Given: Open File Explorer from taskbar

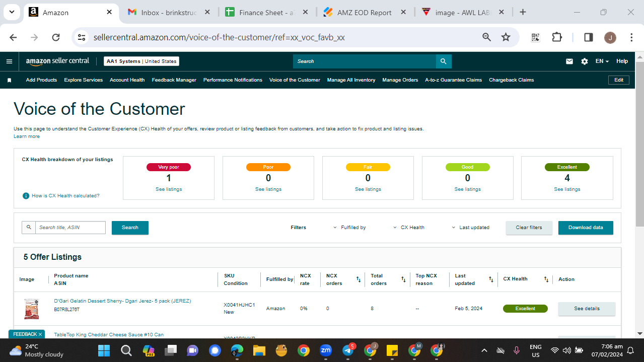Looking at the screenshot, I should tap(259, 350).
